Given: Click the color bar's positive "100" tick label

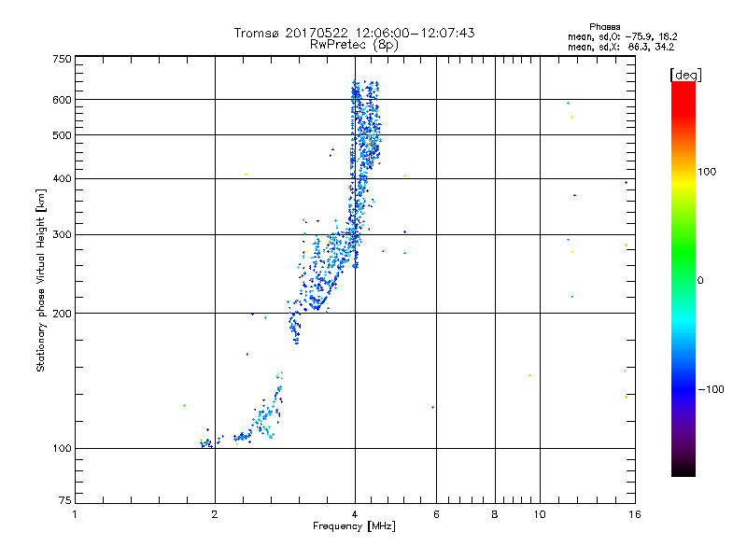Looking at the screenshot, I should click(x=707, y=172).
